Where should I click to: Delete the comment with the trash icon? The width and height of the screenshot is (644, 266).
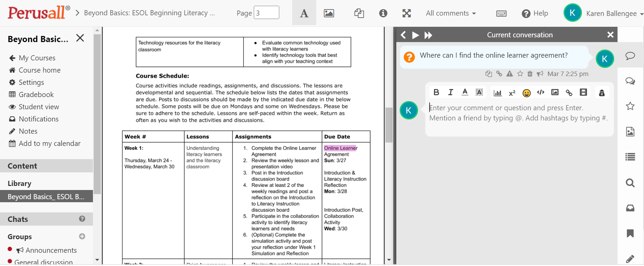tap(530, 74)
